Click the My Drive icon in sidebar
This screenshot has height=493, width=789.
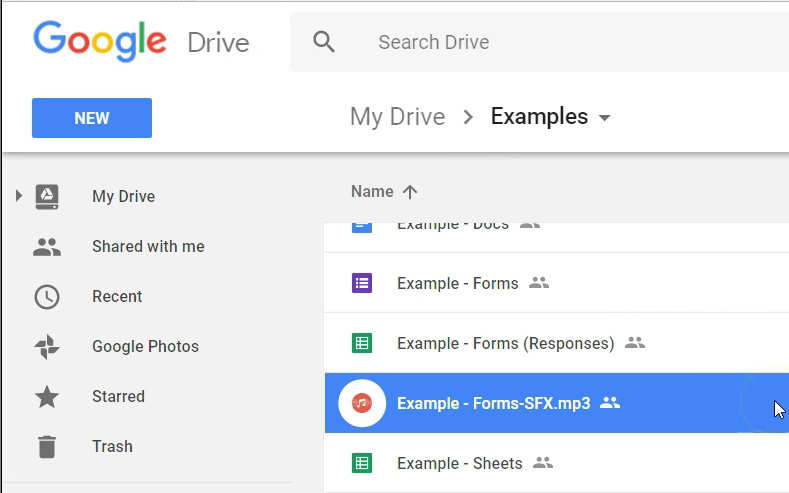point(47,196)
